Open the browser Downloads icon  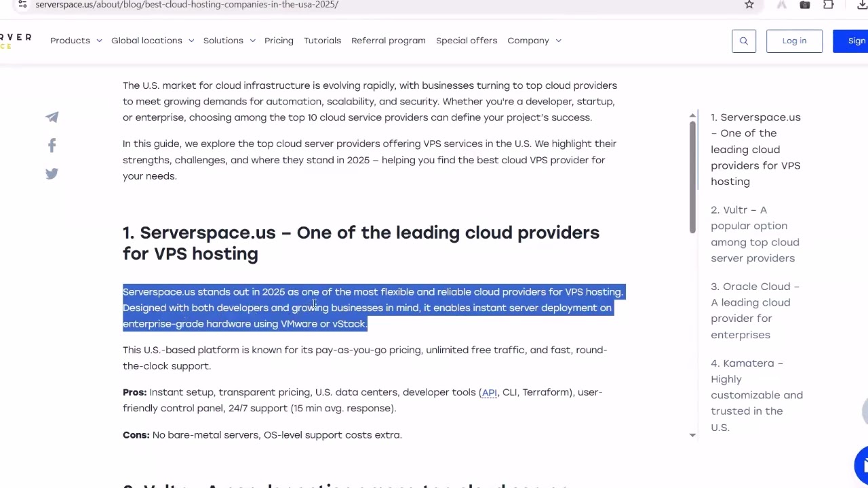[862, 4]
